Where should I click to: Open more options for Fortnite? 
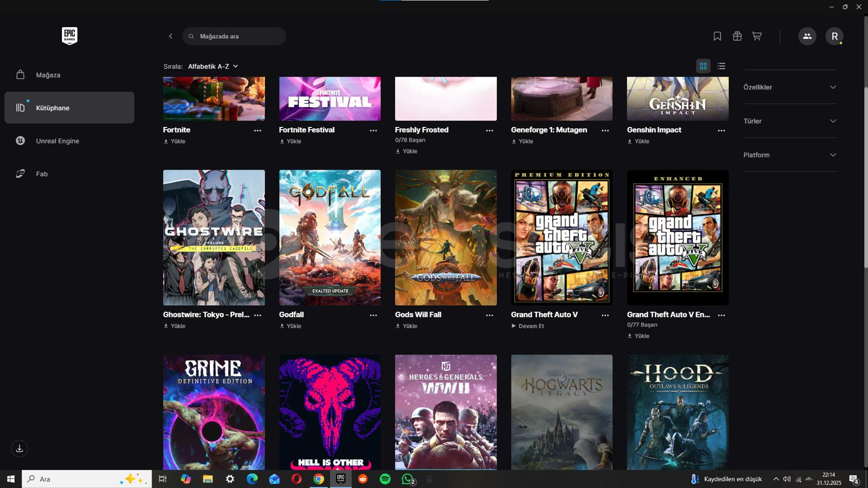pos(258,130)
